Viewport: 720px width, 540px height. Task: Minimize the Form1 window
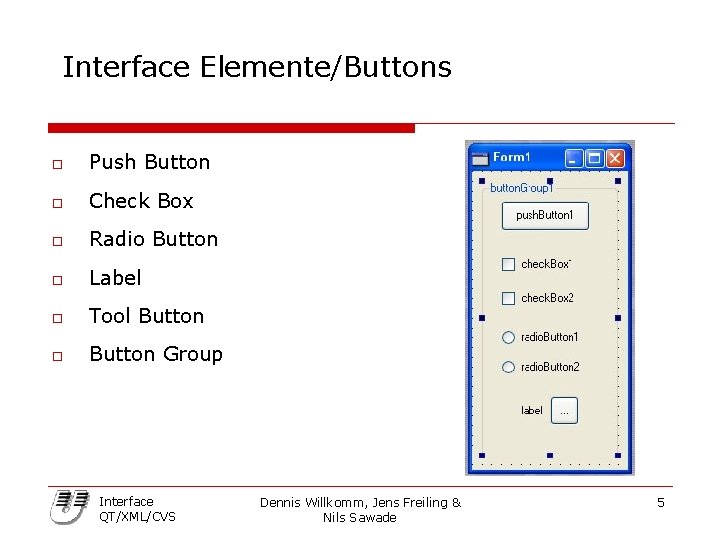point(573,158)
